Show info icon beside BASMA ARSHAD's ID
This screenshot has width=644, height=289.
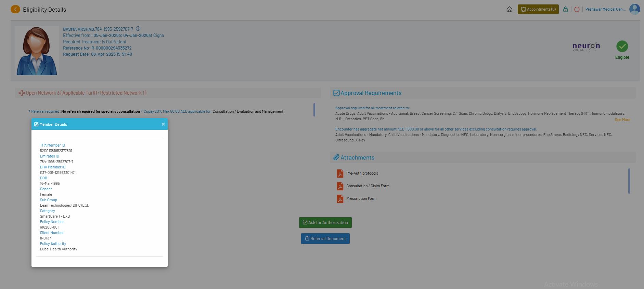click(138, 29)
